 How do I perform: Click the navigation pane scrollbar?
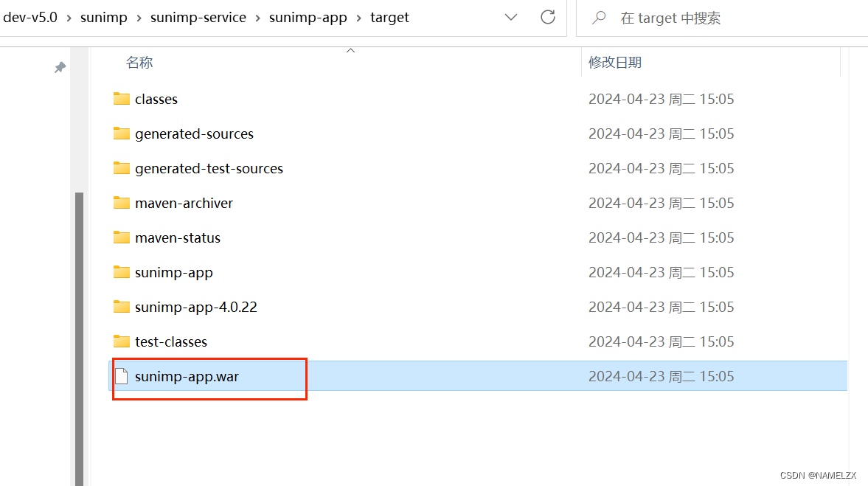pyautogui.click(x=80, y=332)
